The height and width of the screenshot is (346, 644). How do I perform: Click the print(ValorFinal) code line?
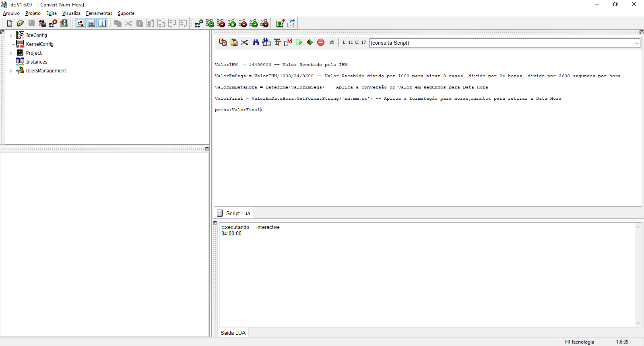tap(238, 109)
